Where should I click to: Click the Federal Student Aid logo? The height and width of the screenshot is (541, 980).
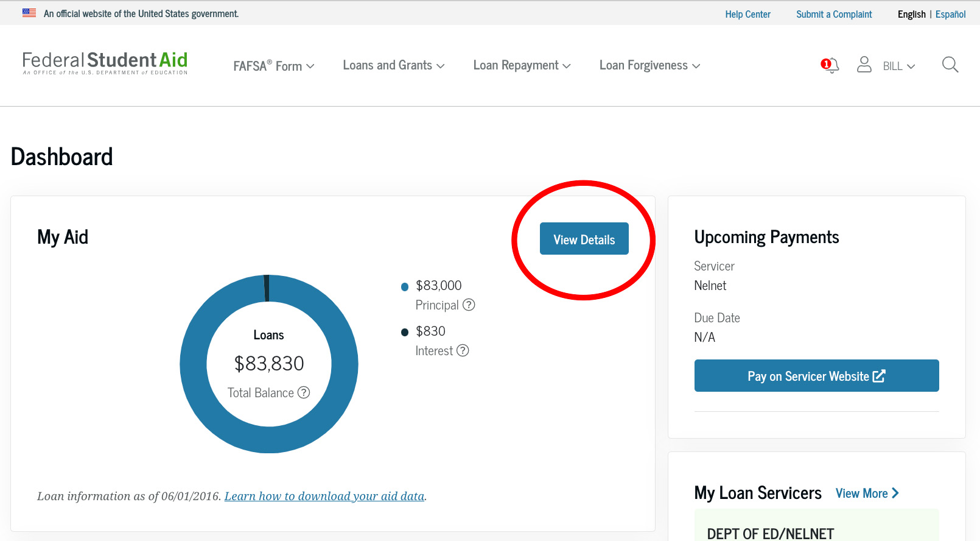click(105, 63)
